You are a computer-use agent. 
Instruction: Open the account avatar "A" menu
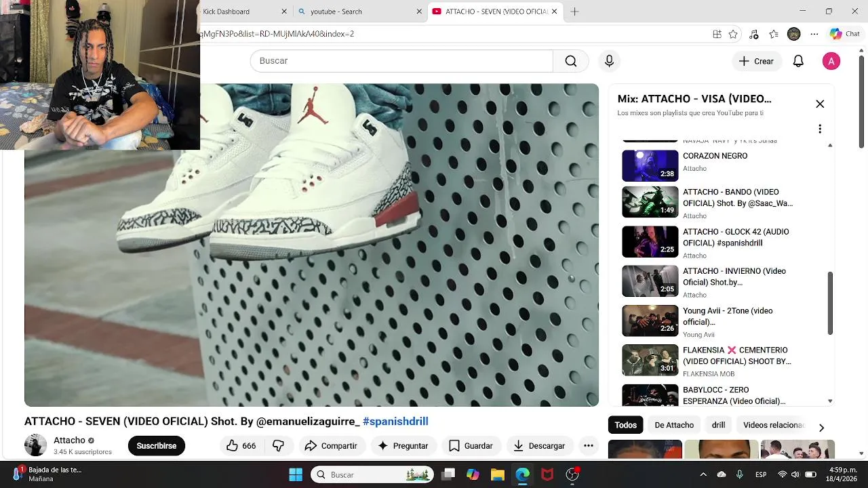pos(831,61)
